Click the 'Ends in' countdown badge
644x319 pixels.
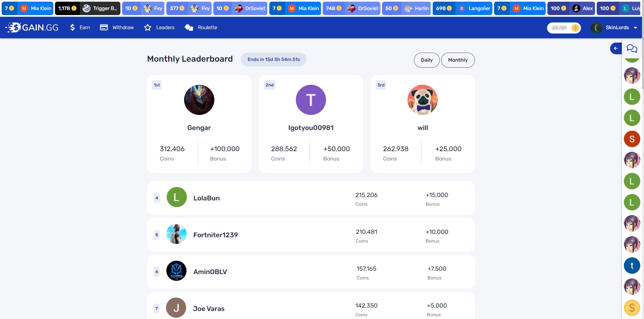pyautogui.click(x=274, y=59)
